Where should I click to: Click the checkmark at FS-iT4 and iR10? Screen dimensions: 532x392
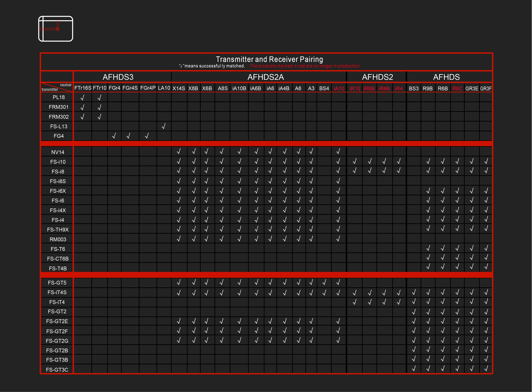pyautogui.click(x=355, y=302)
